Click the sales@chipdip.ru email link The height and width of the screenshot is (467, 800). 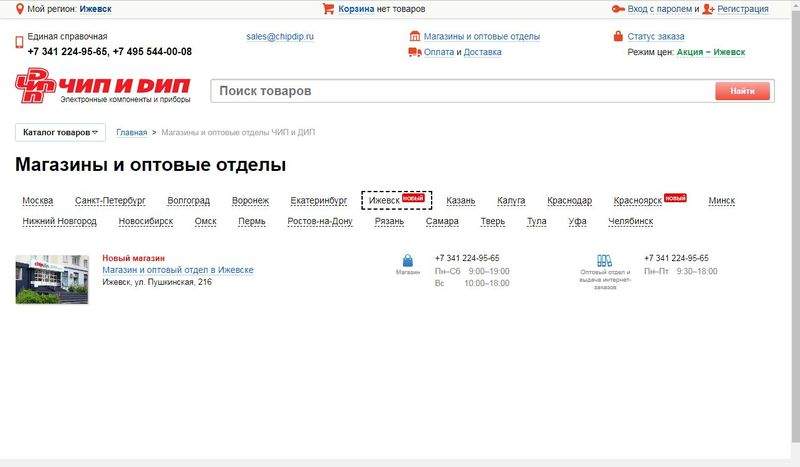pyautogui.click(x=280, y=37)
